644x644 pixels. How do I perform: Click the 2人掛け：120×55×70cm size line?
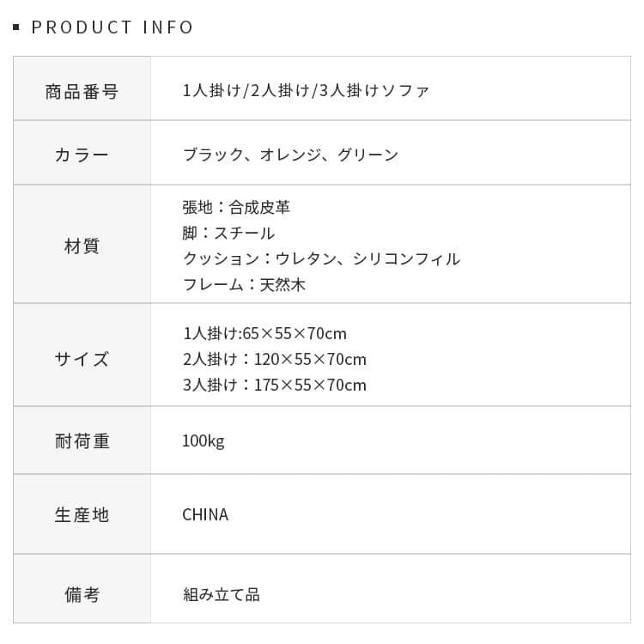click(x=274, y=360)
